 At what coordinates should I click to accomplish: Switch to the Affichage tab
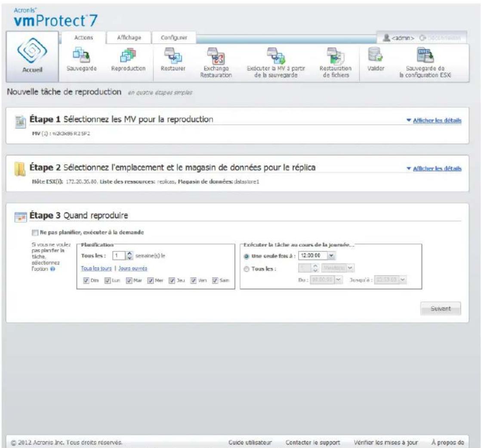129,37
